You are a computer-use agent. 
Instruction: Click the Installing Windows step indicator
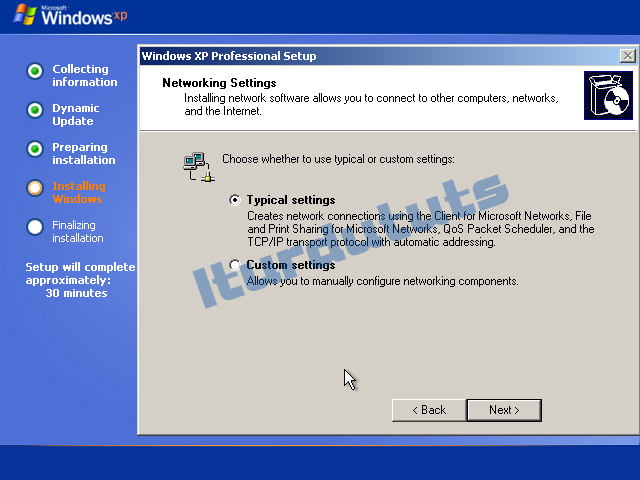point(35,188)
